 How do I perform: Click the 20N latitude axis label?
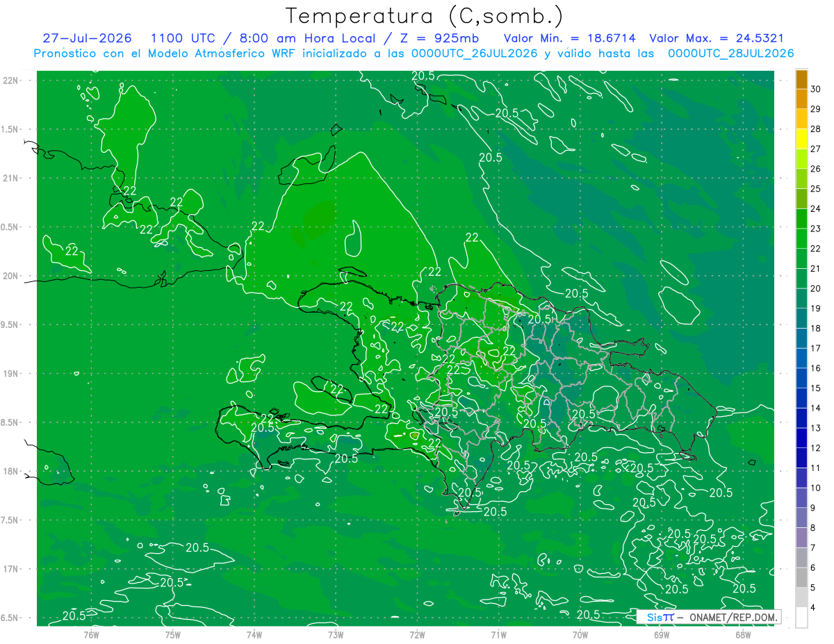[10, 276]
